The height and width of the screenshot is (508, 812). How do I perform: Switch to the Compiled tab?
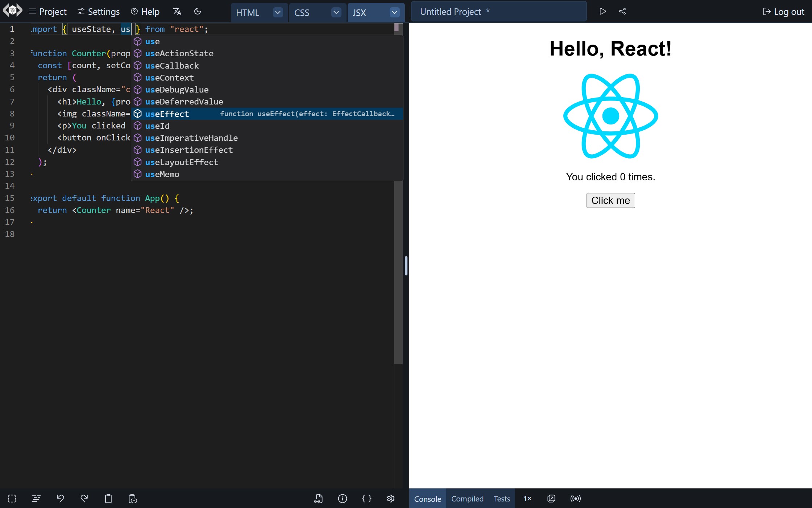click(467, 498)
